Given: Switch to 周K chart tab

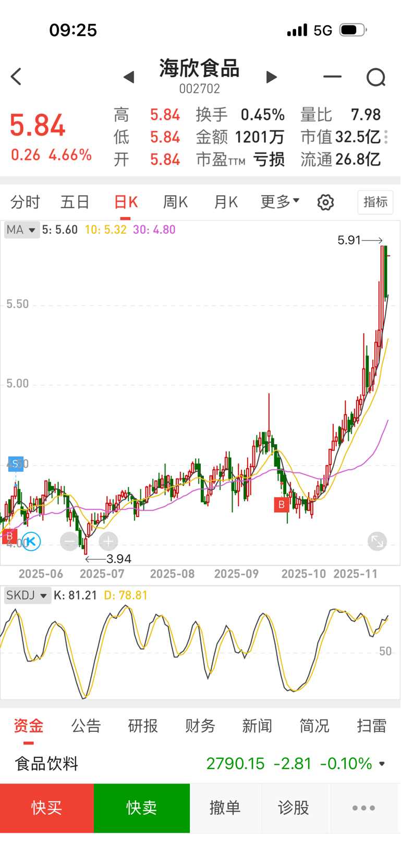Looking at the screenshot, I should pos(175,202).
